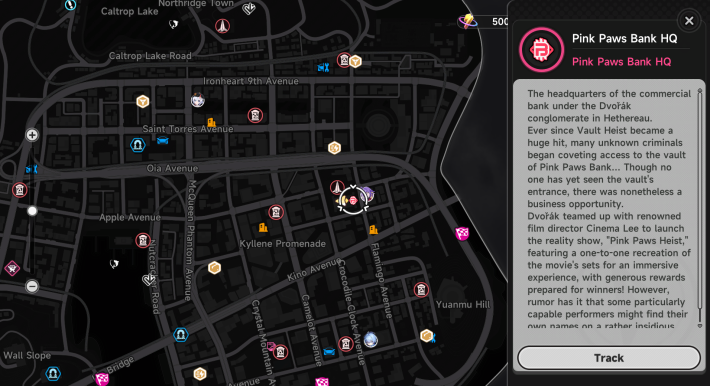Select the orange building icon on Saint Torres Avenue

click(x=211, y=122)
